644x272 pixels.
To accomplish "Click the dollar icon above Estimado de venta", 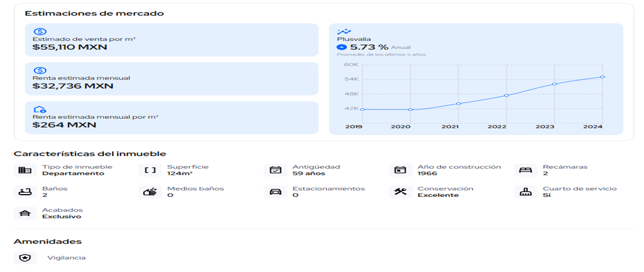I will (x=40, y=32).
